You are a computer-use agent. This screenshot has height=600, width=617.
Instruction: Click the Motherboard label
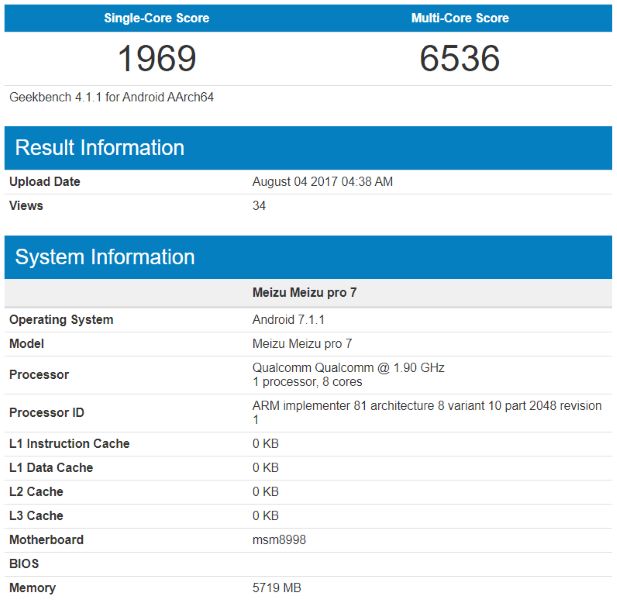(x=46, y=540)
